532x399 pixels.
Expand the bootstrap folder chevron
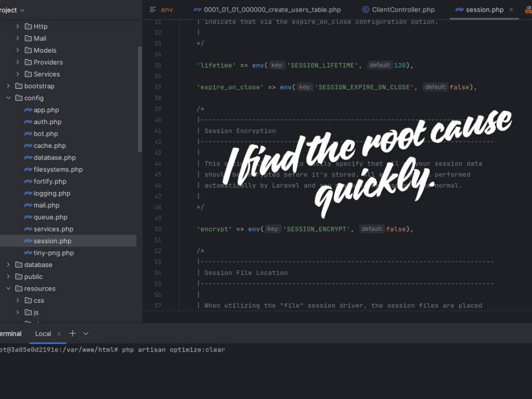pos(8,86)
